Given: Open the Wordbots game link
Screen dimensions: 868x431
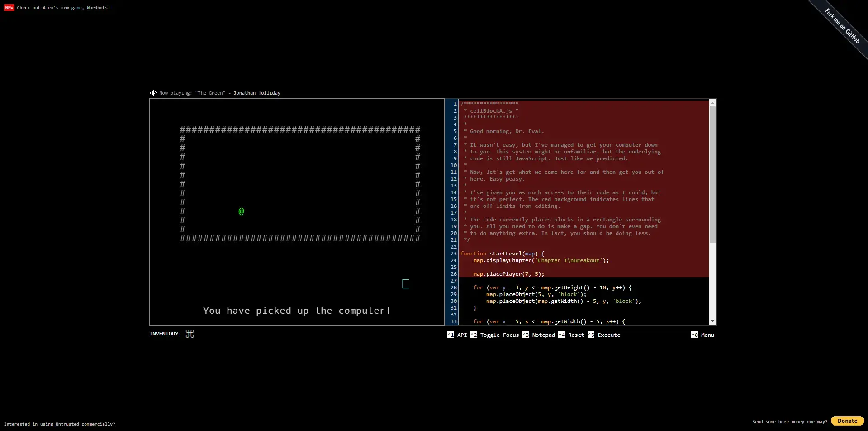Looking at the screenshot, I should pyautogui.click(x=97, y=8).
